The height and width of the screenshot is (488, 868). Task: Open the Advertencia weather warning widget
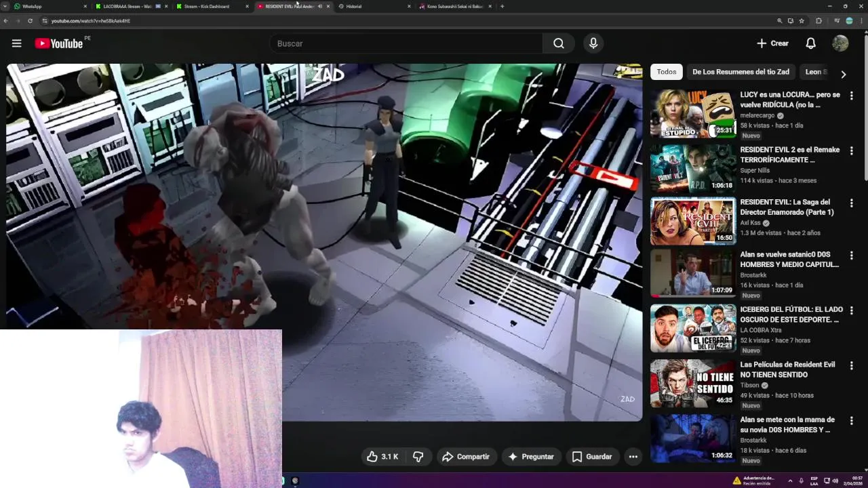click(x=753, y=481)
